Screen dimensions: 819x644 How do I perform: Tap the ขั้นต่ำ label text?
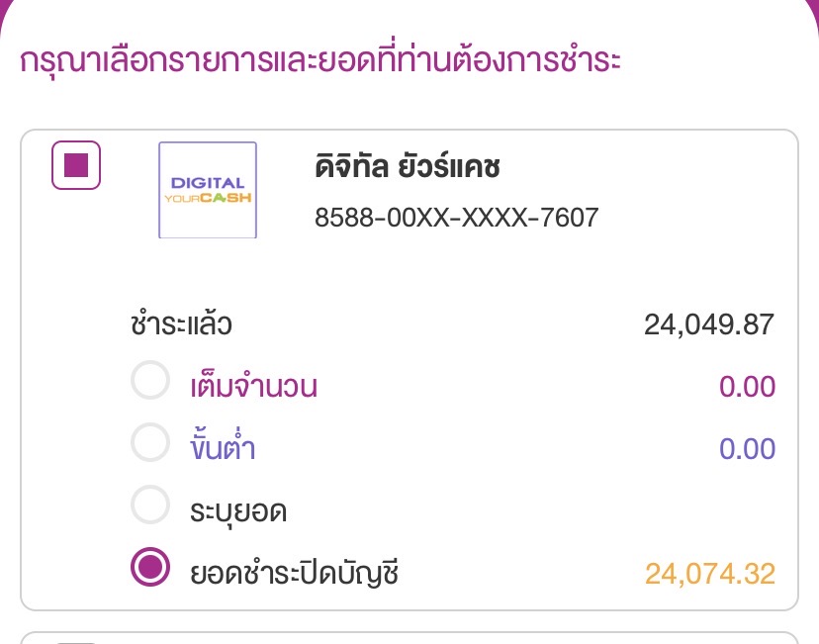click(x=224, y=448)
